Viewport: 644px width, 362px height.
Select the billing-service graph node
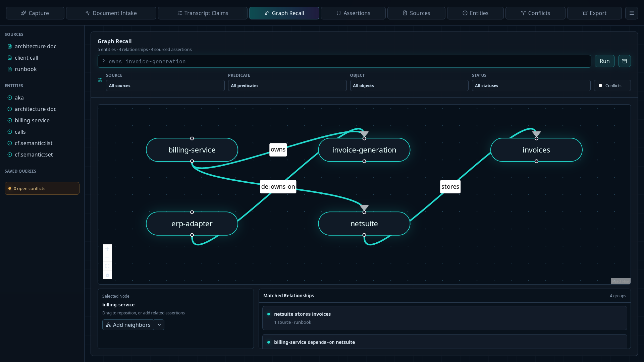click(x=192, y=150)
